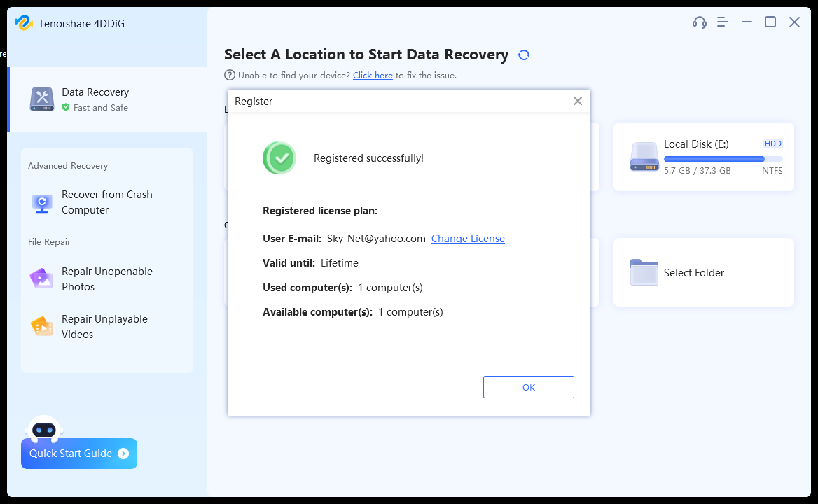Viewport: 818px width, 504px height.
Task: Click the HDD badge on Local Disk
Action: tap(773, 144)
